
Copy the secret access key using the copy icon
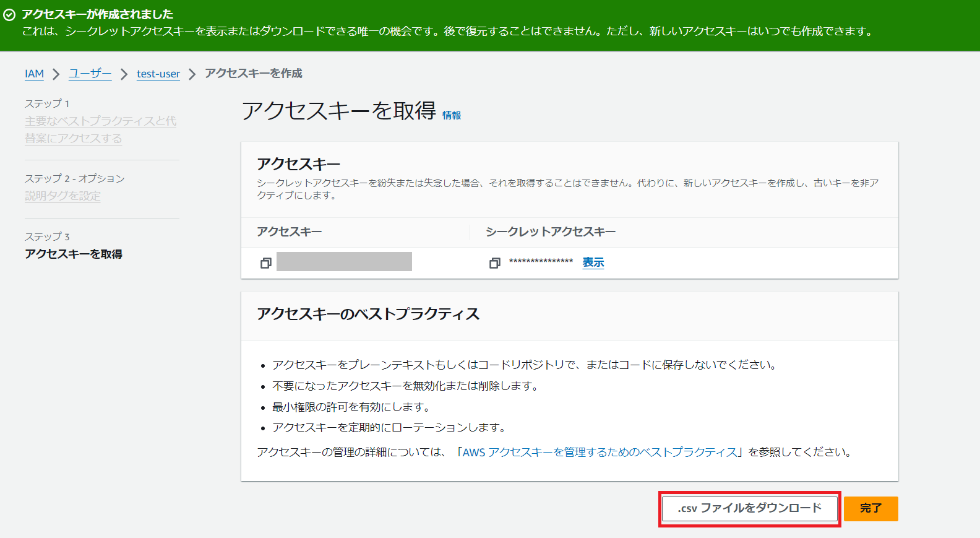coord(494,263)
